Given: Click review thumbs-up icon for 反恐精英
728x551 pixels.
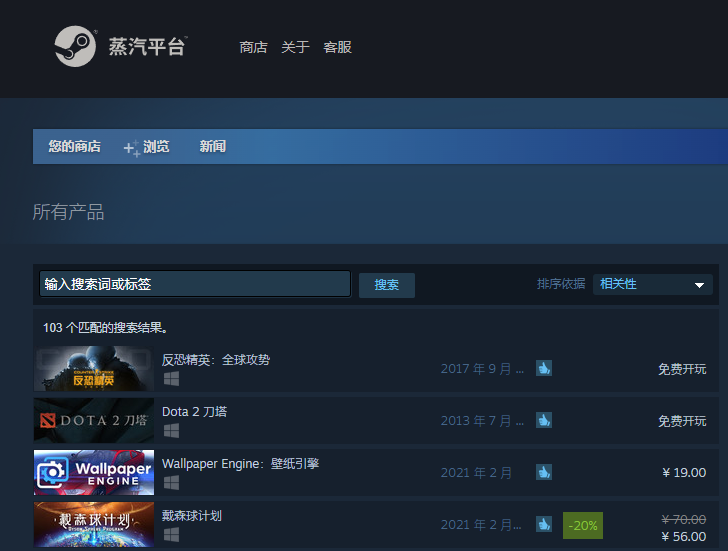Looking at the screenshot, I should 544,368.
